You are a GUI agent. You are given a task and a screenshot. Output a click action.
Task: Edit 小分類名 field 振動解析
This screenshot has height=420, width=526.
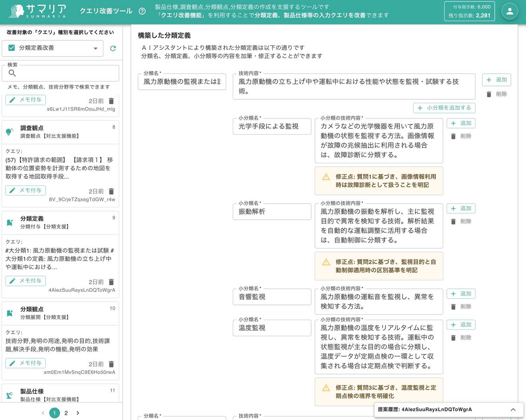[x=272, y=212]
